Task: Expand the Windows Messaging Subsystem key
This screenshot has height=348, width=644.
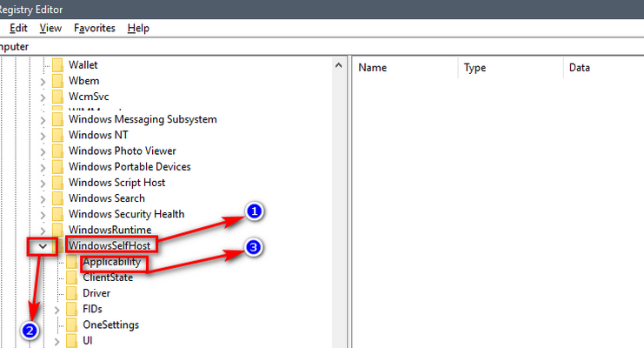Action: (x=43, y=120)
